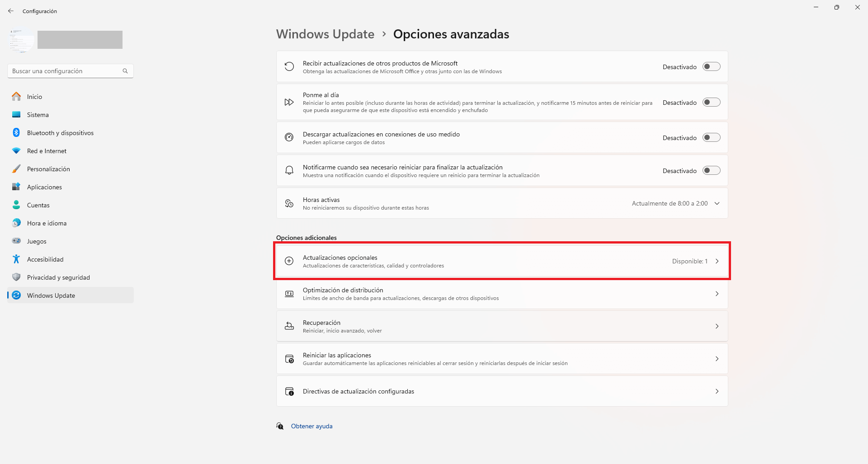Image resolution: width=868 pixels, height=464 pixels.
Task: Open Directivas de actualización configuradas chevron
Action: click(717, 391)
